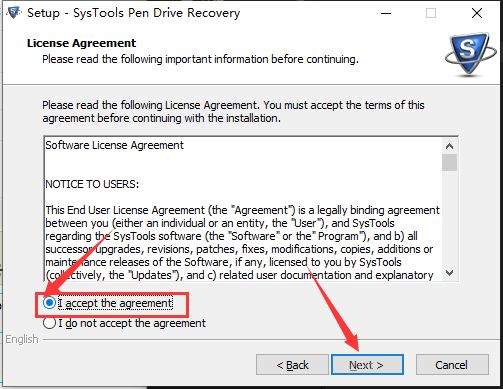Click the Software License Agreement text line
Image resolution: width=503 pixels, height=389 pixels.
pos(114,145)
